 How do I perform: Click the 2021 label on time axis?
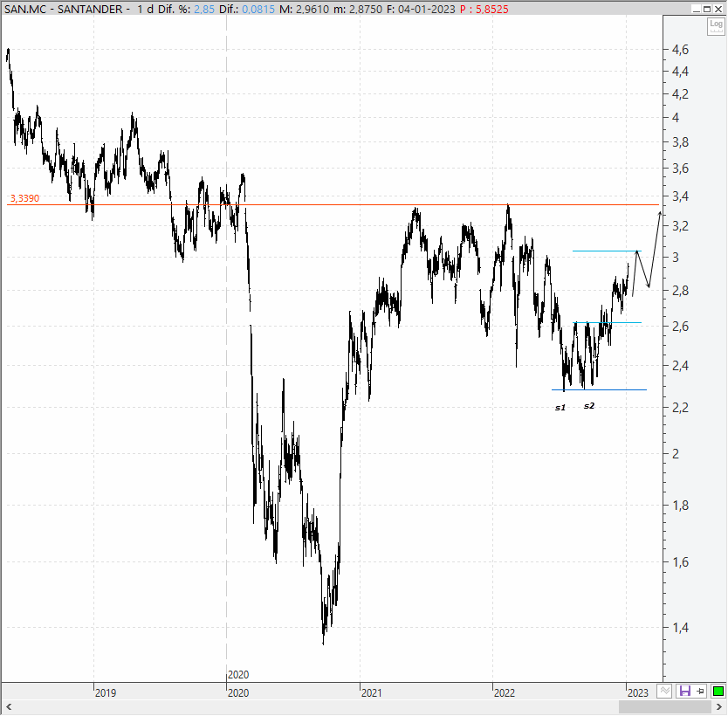(372, 692)
